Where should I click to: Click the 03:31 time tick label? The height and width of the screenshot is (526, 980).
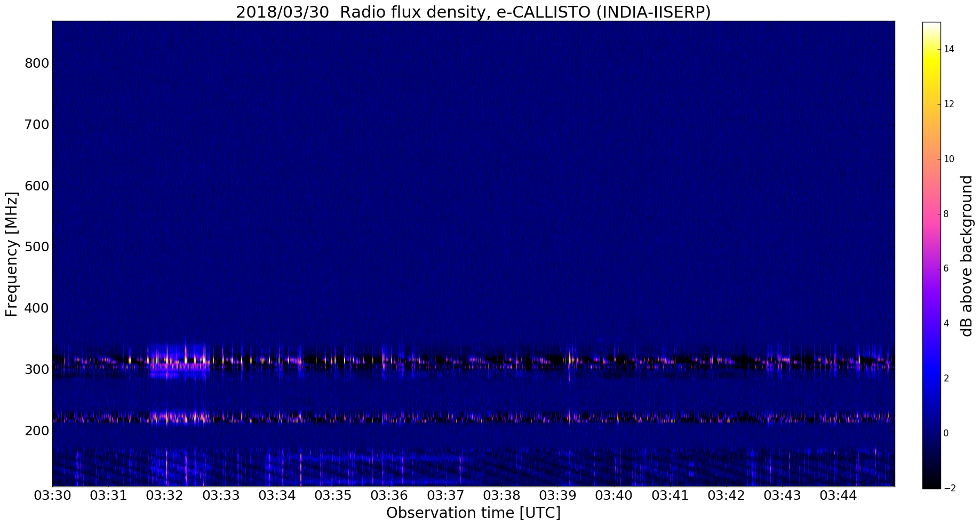point(108,496)
